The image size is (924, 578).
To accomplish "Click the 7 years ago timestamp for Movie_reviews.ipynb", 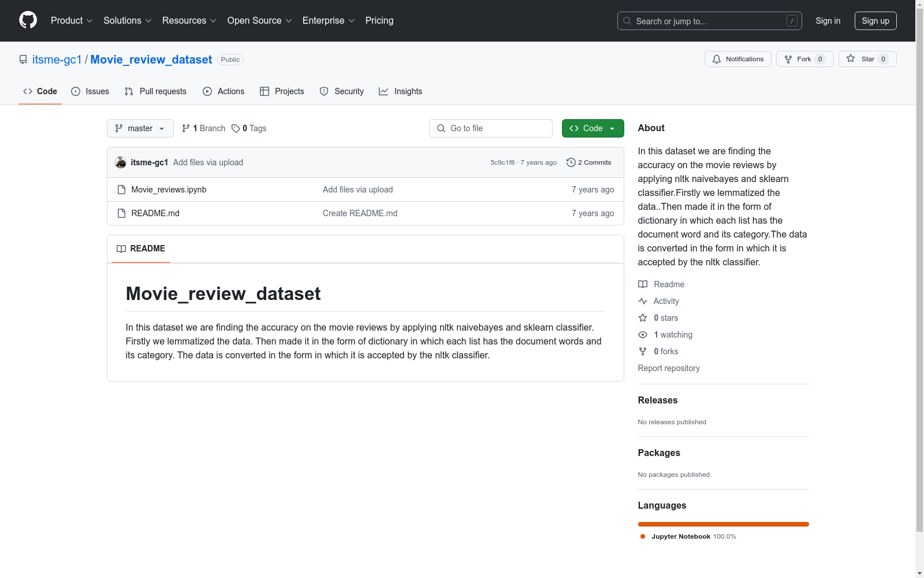I will pos(593,190).
